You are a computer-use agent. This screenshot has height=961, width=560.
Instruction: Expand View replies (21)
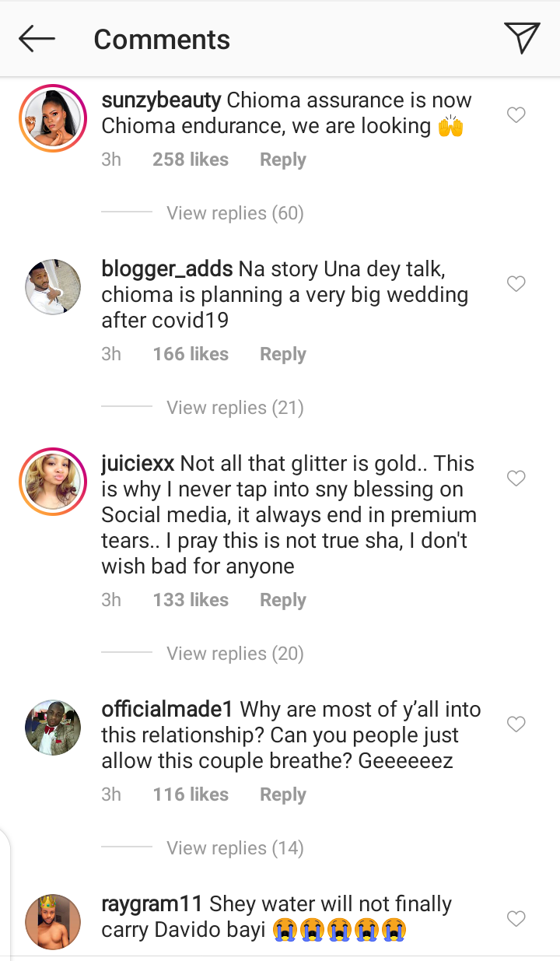[x=235, y=407]
